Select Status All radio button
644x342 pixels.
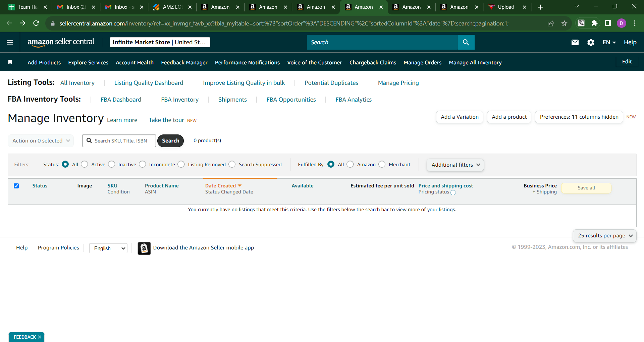65,164
